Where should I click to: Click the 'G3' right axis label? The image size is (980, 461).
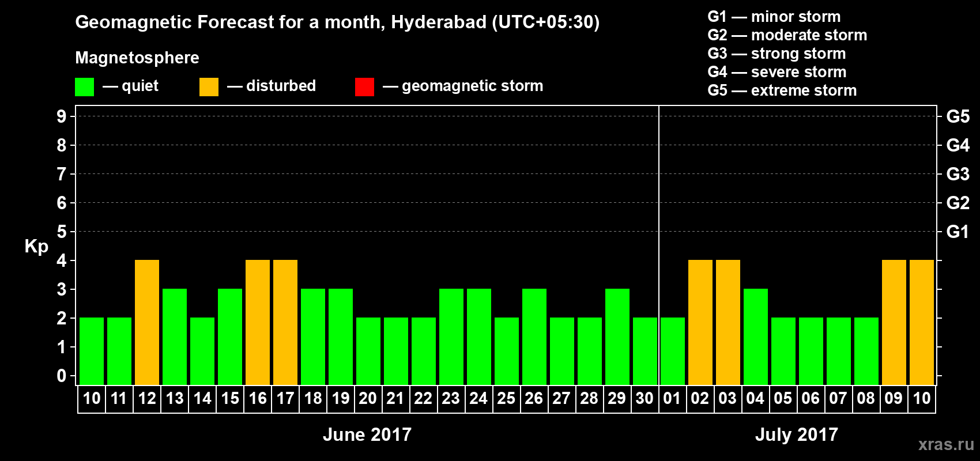[958, 174]
